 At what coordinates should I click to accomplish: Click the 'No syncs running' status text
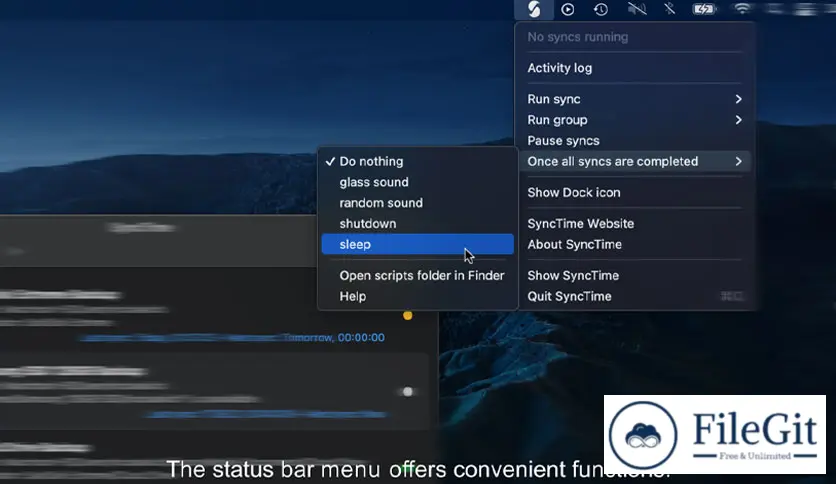tap(577, 37)
